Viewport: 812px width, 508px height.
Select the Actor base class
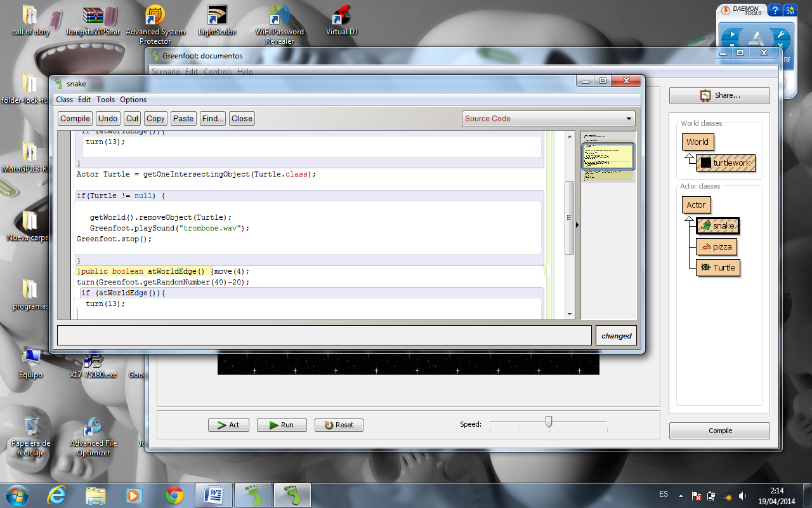(696, 204)
